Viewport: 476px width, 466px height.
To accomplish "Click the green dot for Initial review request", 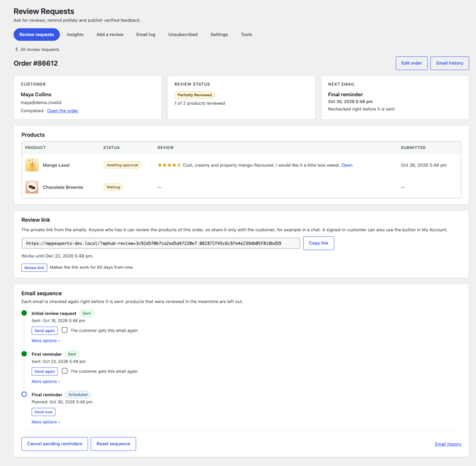I will (x=24, y=313).
